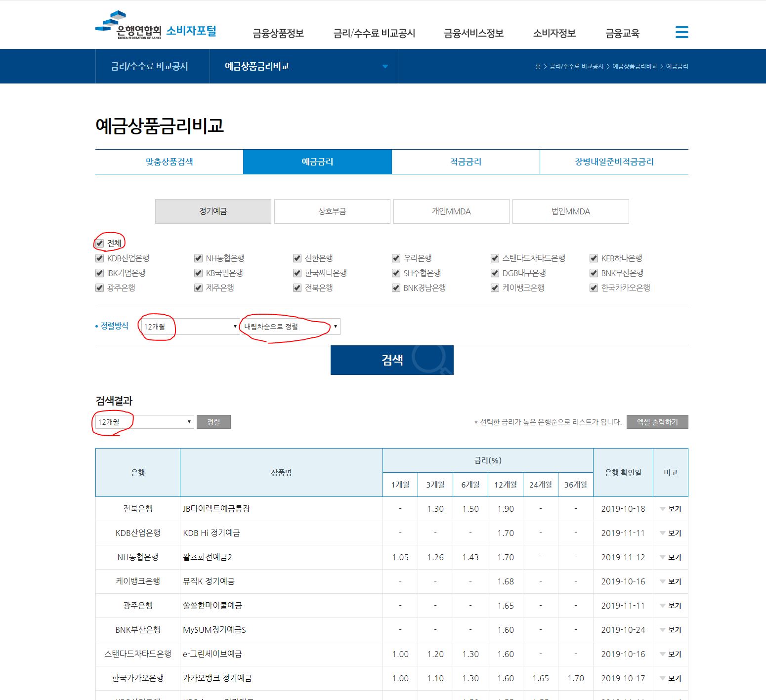
Task: Uncheck the 우리은행 checkbox
Action: 396,258
